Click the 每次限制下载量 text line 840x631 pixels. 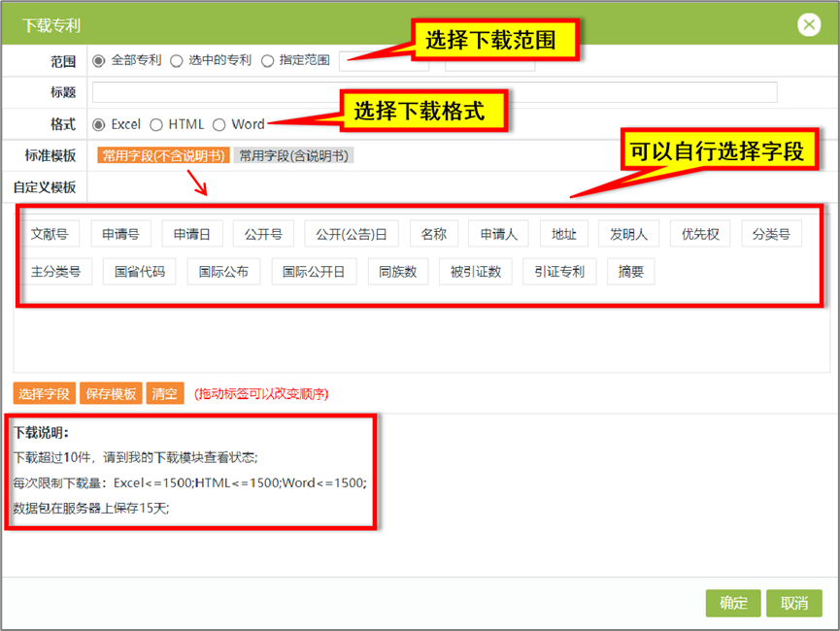(x=189, y=482)
